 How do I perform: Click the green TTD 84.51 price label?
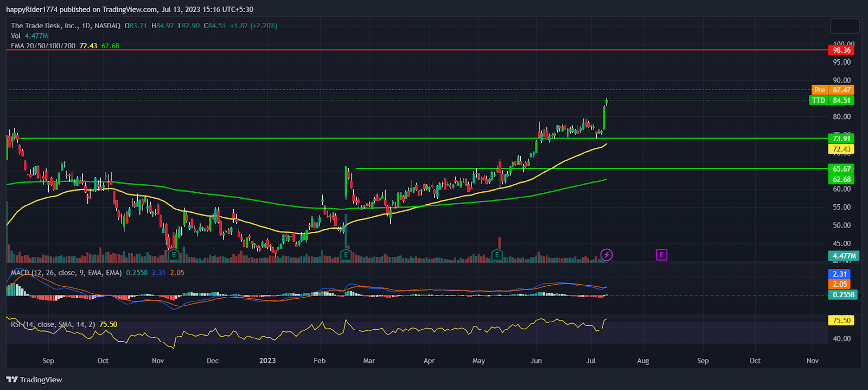click(x=832, y=100)
